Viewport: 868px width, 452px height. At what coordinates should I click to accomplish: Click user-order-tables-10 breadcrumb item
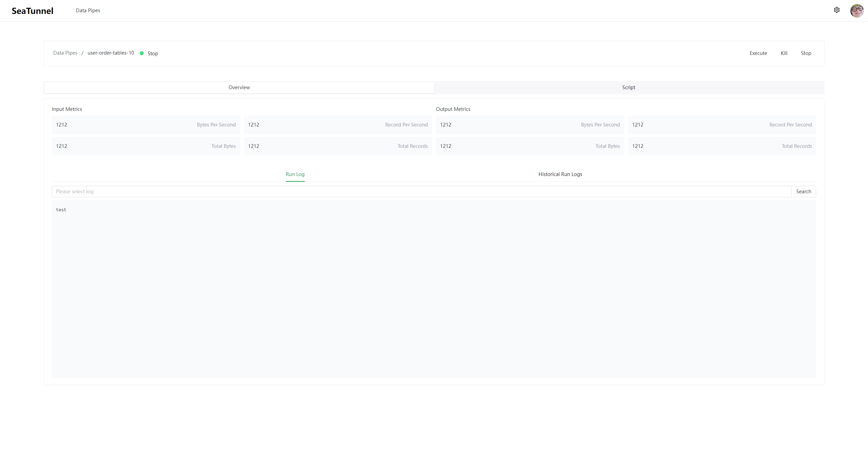(x=111, y=53)
